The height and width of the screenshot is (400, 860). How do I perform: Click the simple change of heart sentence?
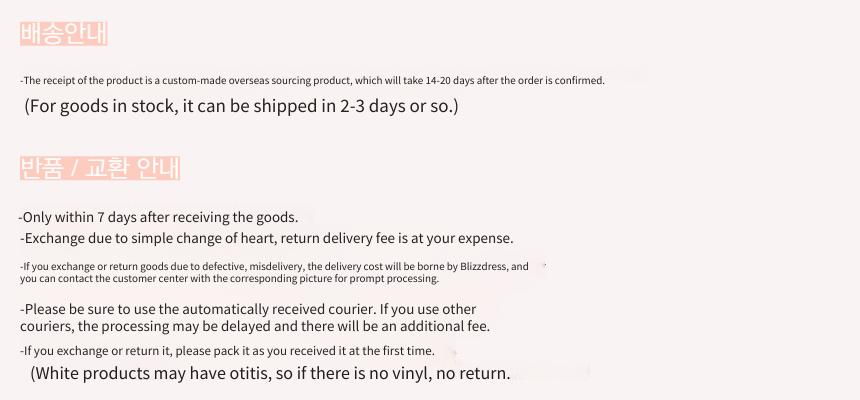[267, 239]
